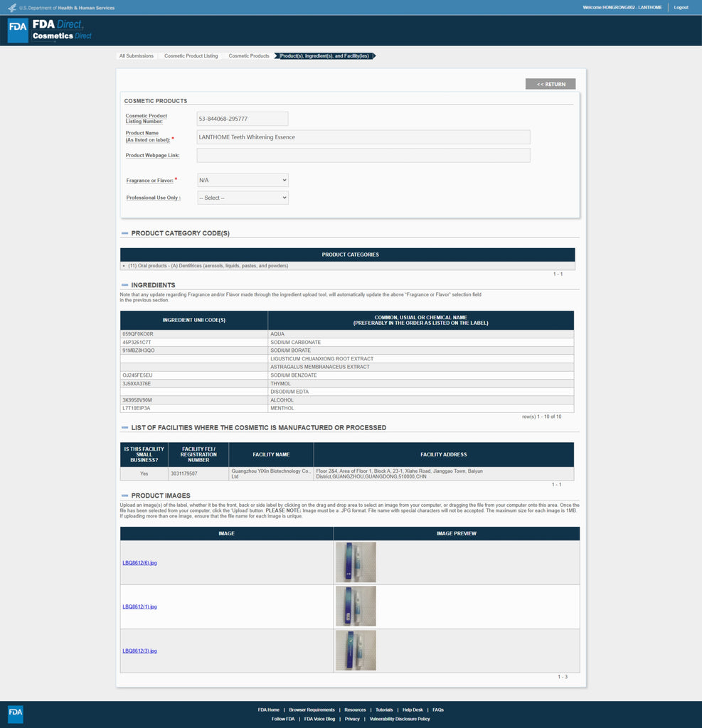Screen dimensions: 702x728
Task: Collapse the Ingredients section
Action: 124,285
